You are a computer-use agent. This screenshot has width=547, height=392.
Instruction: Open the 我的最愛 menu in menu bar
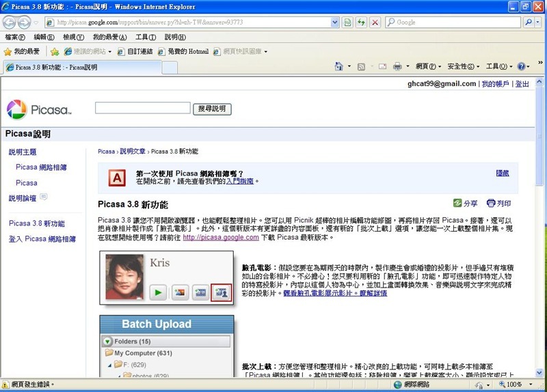[x=106, y=37]
